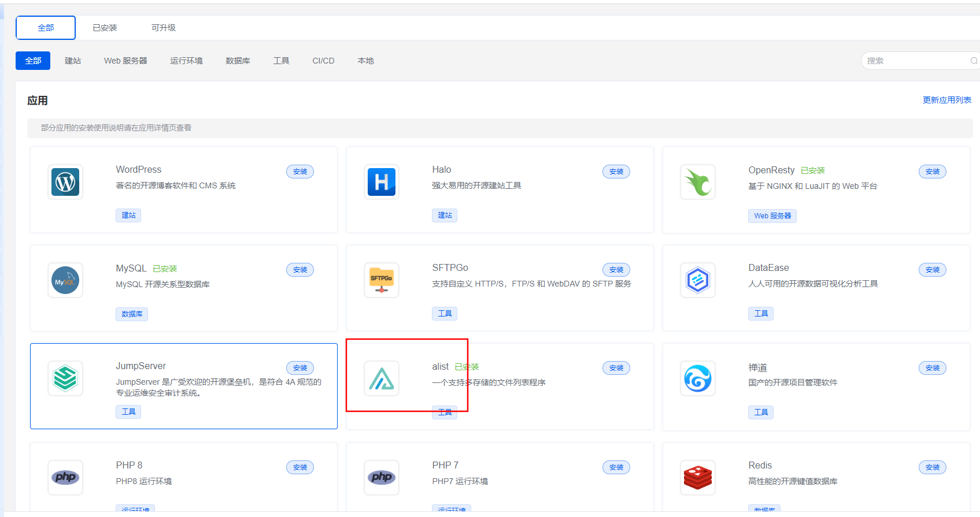Filter apps by Web 服务器 category

pyautogui.click(x=125, y=61)
